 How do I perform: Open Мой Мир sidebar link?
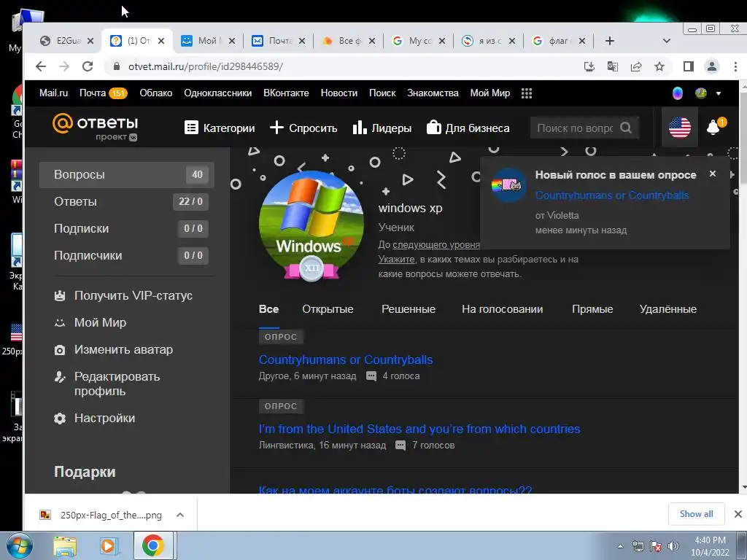click(x=90, y=323)
